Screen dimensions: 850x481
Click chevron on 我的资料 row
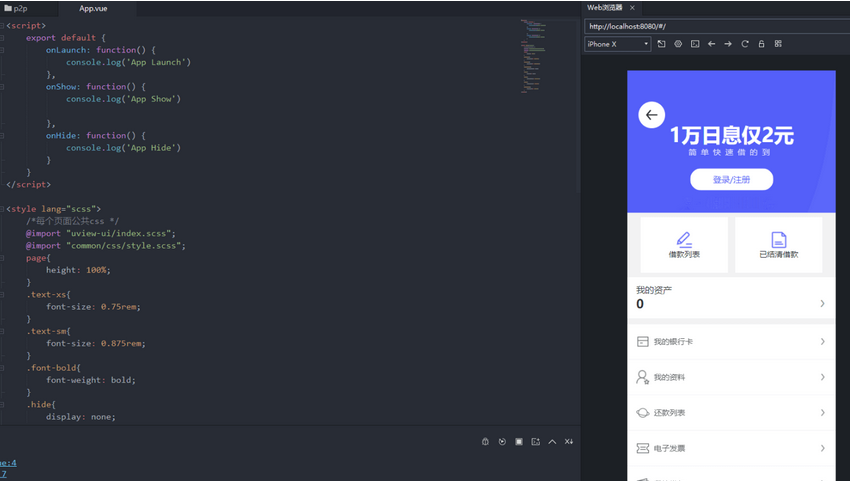click(x=822, y=377)
